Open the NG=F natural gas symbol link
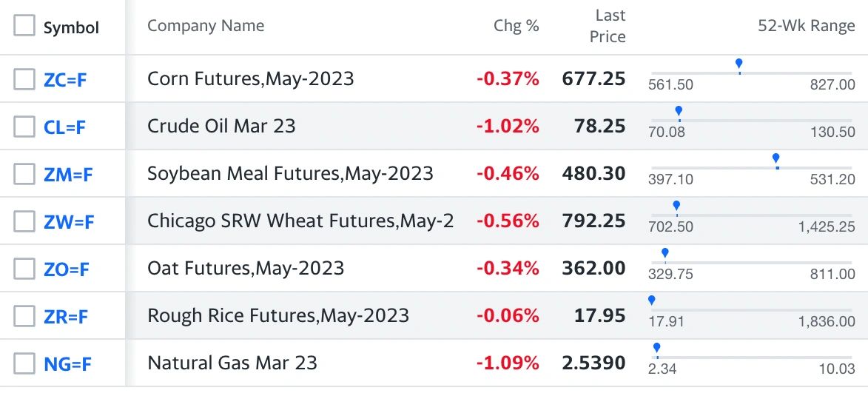The image size is (868, 396). pyautogui.click(x=67, y=364)
